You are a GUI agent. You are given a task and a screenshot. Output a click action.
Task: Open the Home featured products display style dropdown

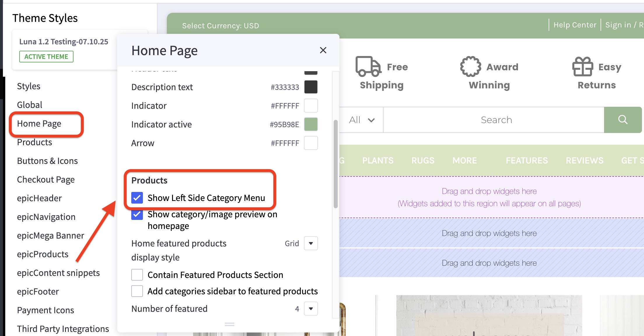click(311, 243)
